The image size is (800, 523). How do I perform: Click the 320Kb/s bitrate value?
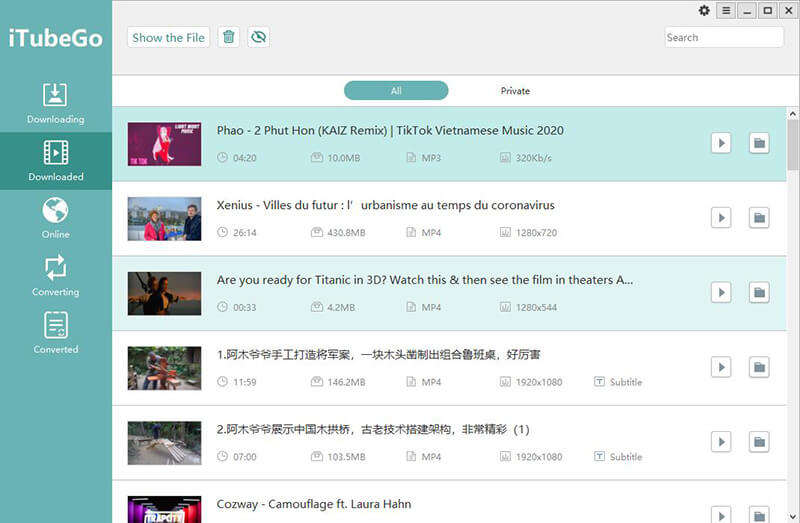tap(533, 158)
